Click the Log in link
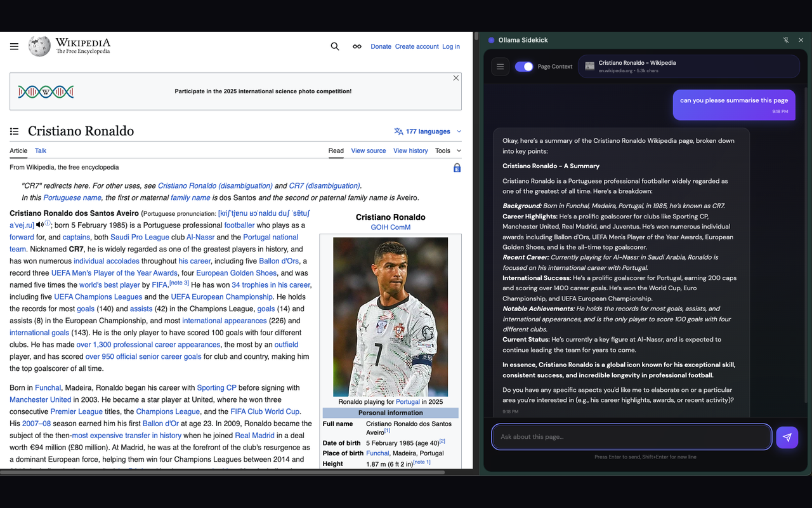The height and width of the screenshot is (508, 812). [451, 46]
